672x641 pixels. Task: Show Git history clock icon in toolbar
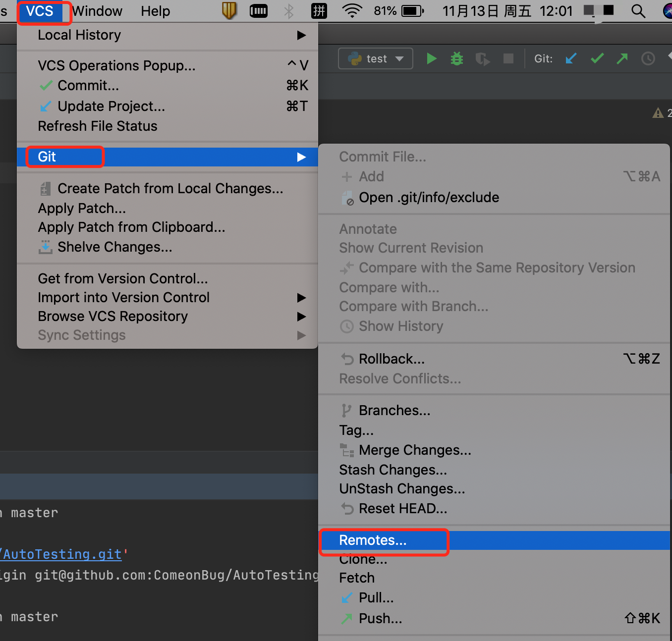tap(648, 59)
